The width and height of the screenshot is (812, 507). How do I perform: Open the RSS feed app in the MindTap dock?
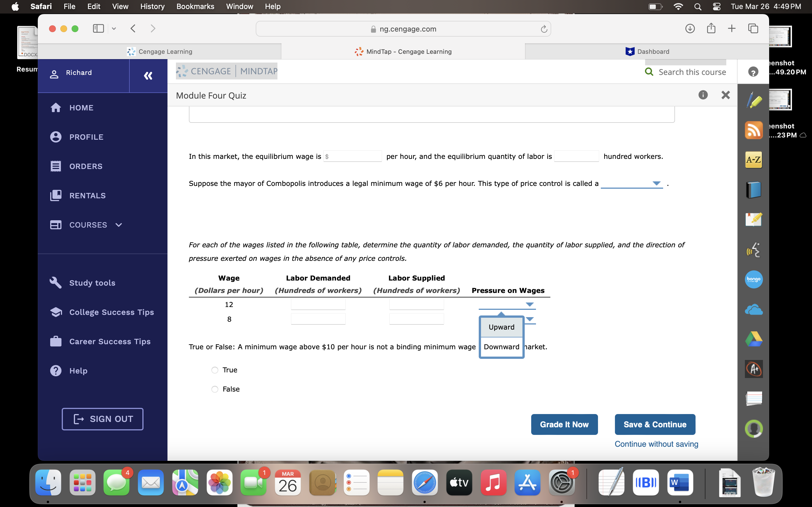pos(754,130)
